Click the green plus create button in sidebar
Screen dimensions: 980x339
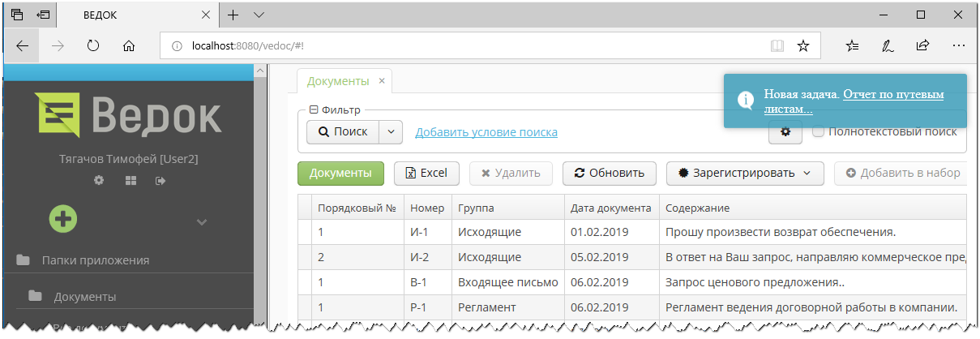pyautogui.click(x=62, y=218)
